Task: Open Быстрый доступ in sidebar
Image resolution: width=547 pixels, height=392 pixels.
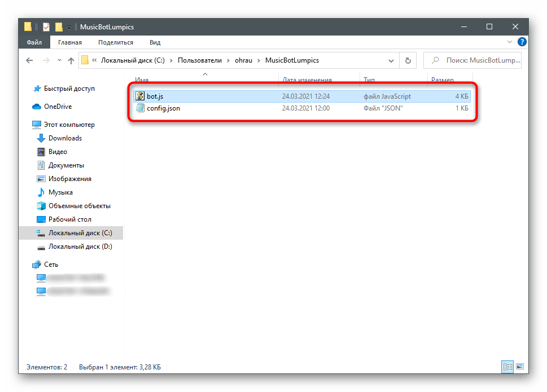Action: point(69,89)
